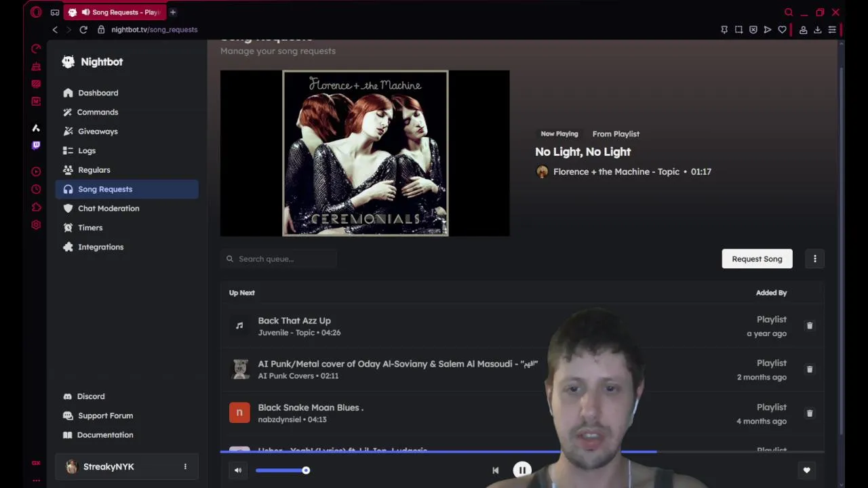Select Logs from the sidebar

[127, 150]
